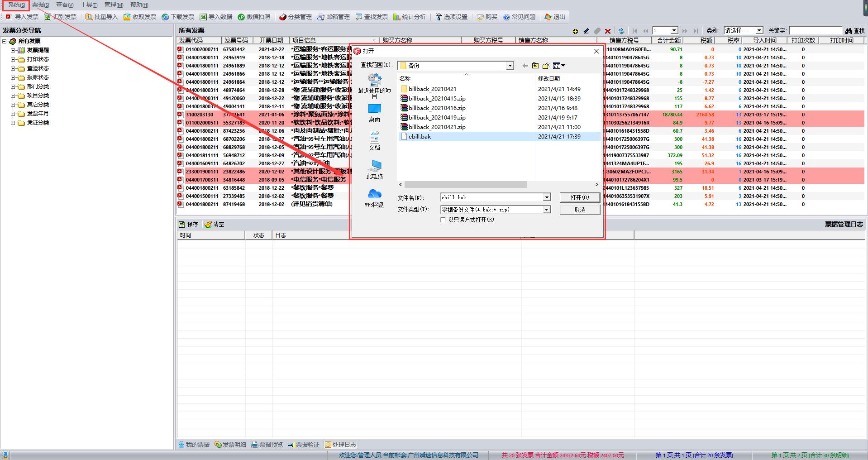Switch to the 发票明细 tab

click(230, 445)
